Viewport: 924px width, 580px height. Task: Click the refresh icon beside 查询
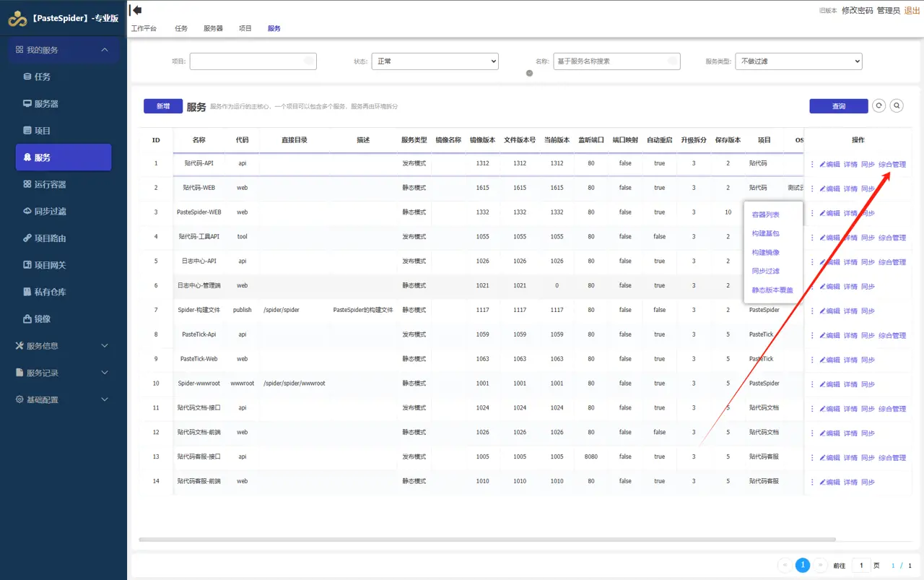(x=879, y=105)
